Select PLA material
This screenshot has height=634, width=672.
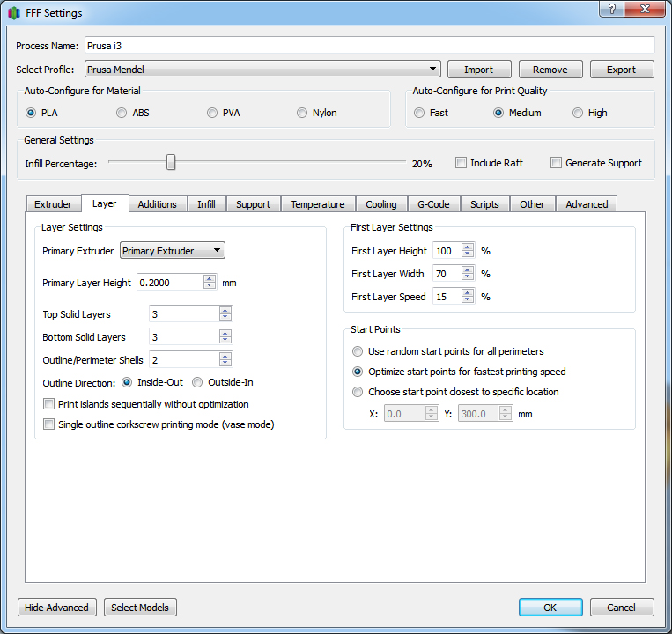(x=31, y=113)
